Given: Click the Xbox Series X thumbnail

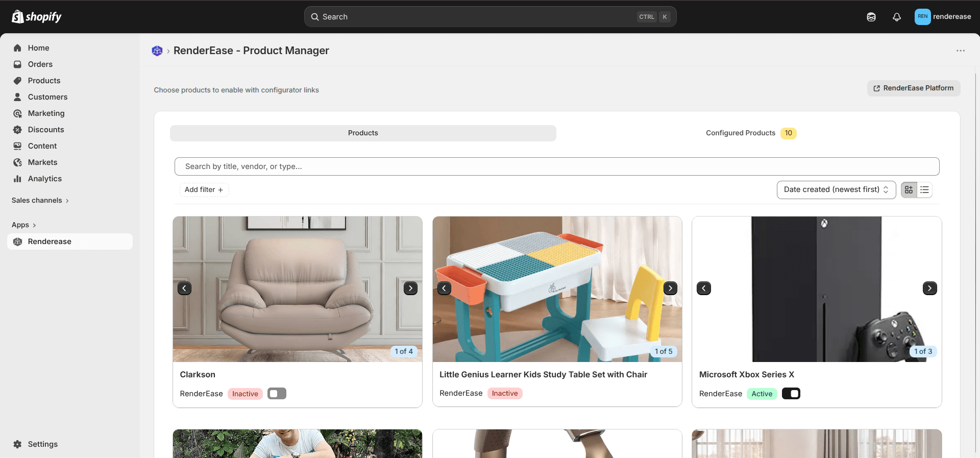Looking at the screenshot, I should coord(817,290).
